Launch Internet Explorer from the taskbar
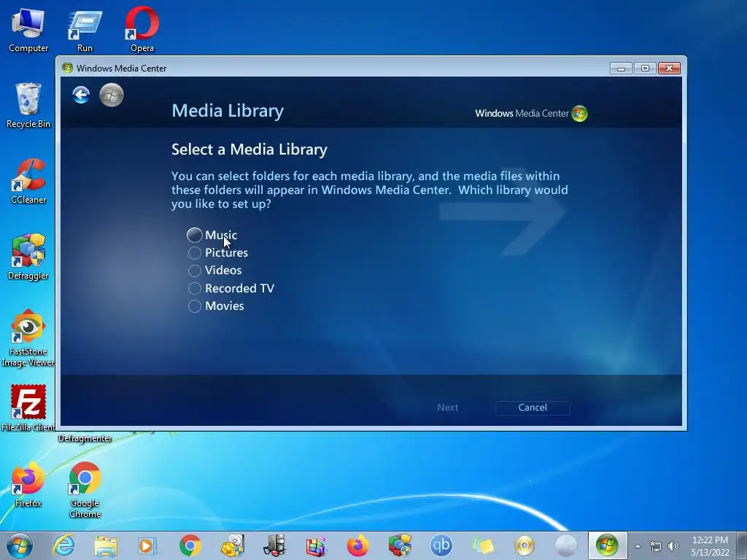This screenshot has height=560, width=747. point(64,545)
